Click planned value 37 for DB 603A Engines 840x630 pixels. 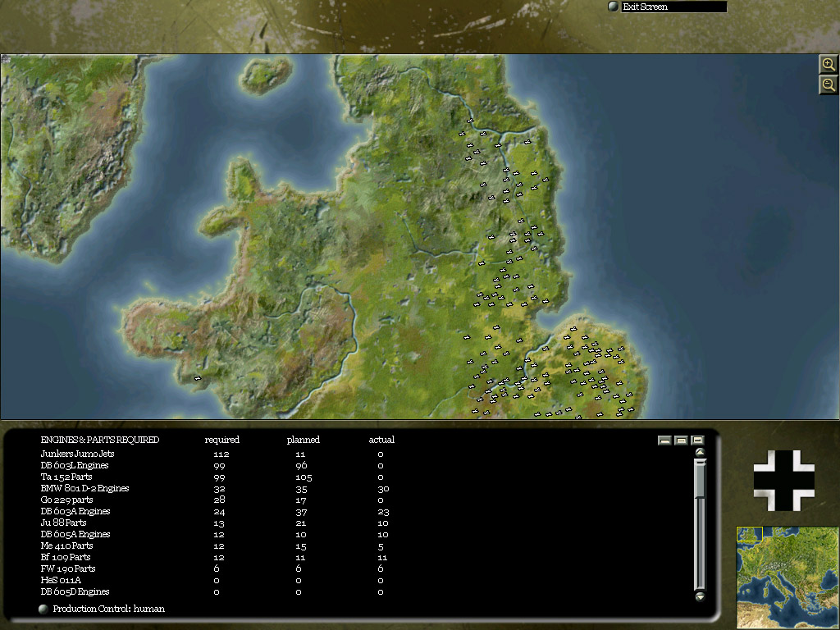click(301, 512)
